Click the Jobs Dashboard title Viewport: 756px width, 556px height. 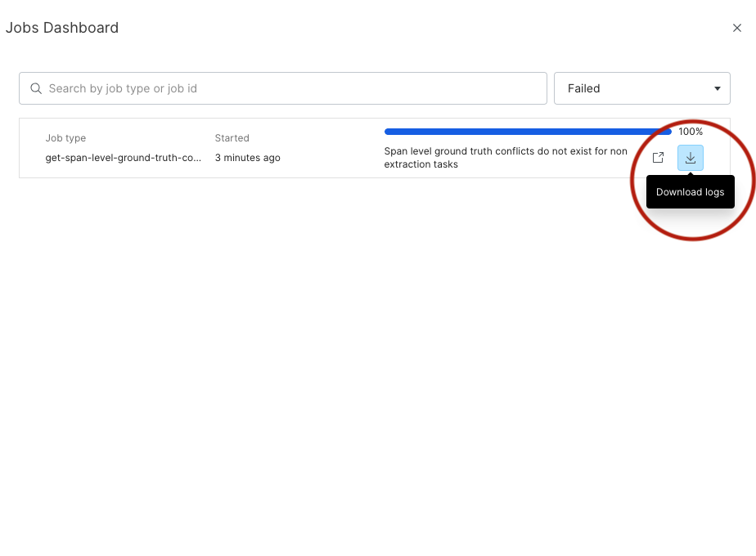62,28
